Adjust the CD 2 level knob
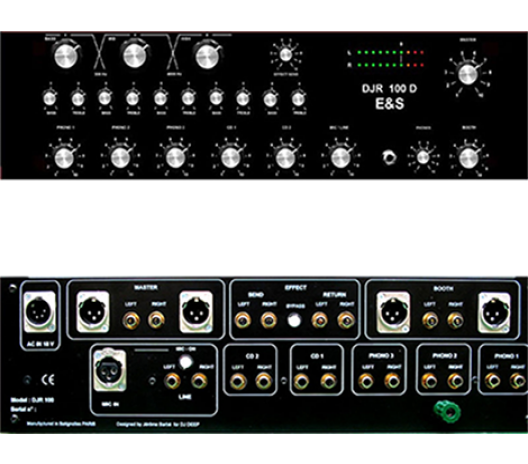Screen dimensions: 528x464 pos(286,157)
